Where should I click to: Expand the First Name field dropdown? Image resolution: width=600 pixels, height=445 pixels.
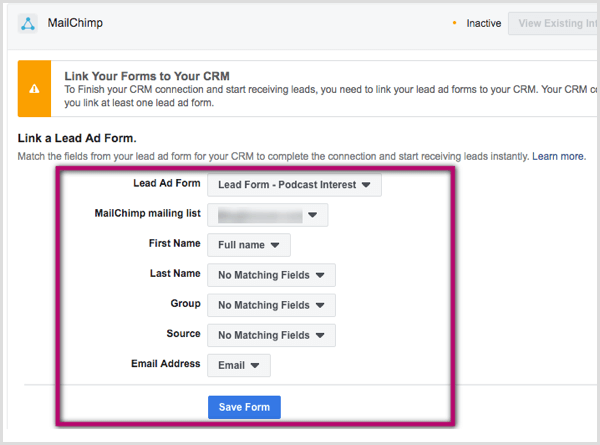tap(249, 245)
